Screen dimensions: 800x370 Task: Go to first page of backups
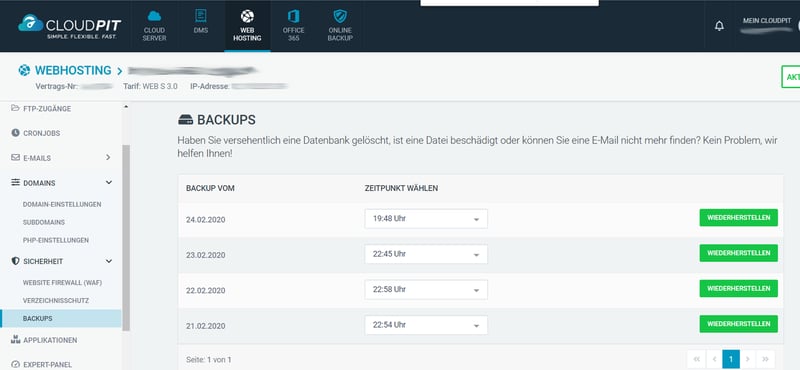(696, 359)
